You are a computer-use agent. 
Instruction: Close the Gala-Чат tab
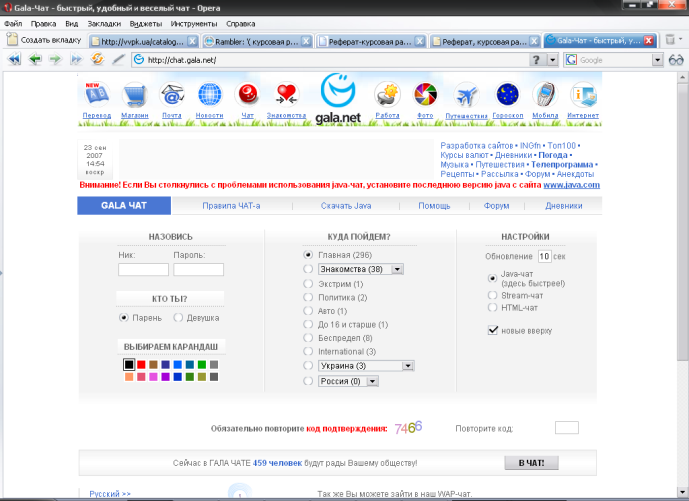pyautogui.click(x=648, y=41)
